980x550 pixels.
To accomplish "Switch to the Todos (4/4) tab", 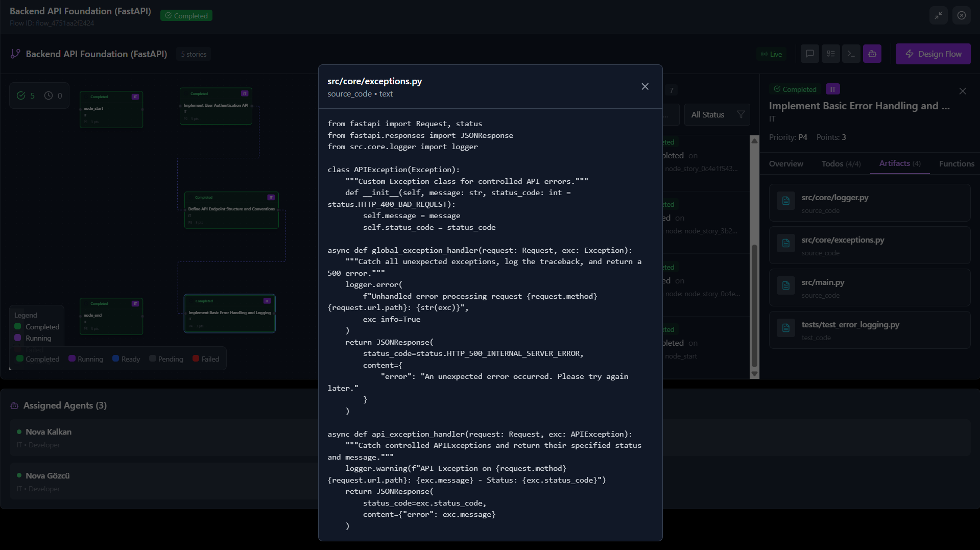I will point(841,163).
